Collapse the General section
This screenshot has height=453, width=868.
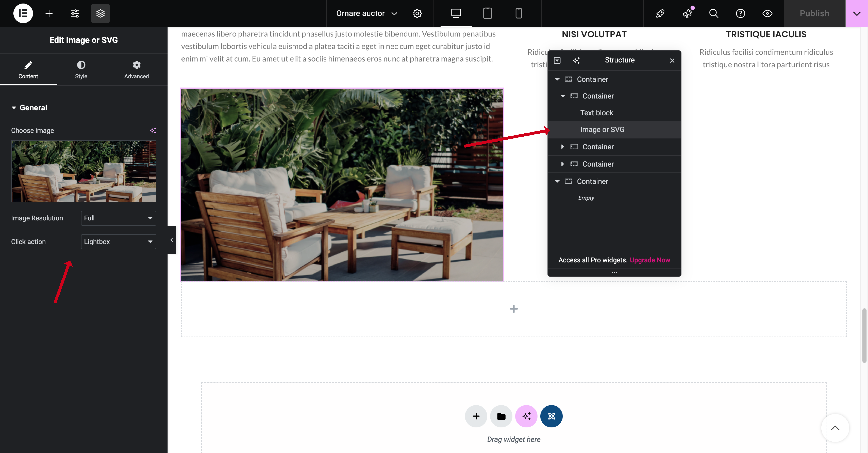point(29,108)
